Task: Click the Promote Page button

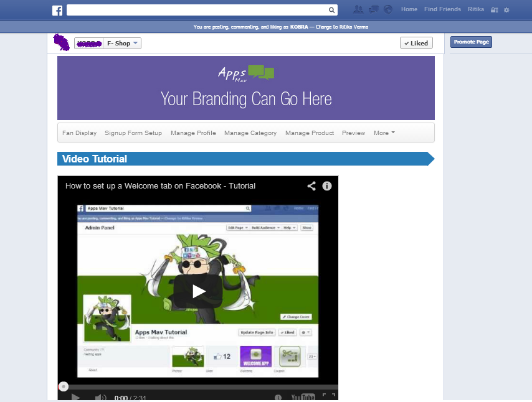Action: point(472,42)
